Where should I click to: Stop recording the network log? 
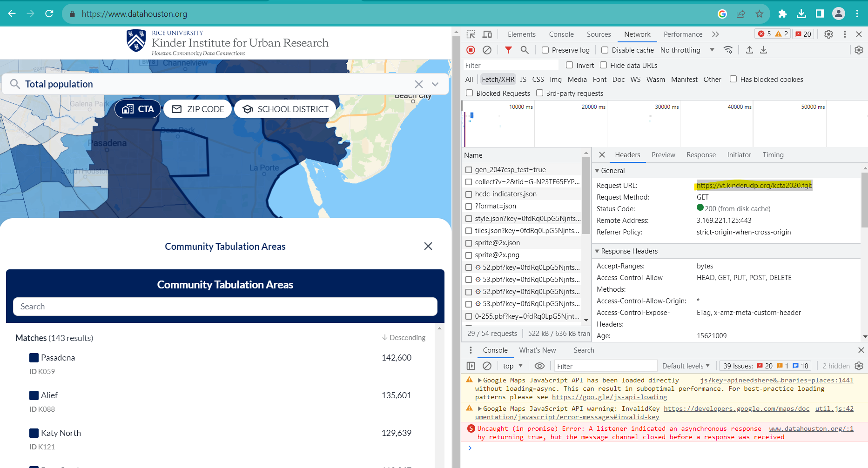pyautogui.click(x=470, y=50)
